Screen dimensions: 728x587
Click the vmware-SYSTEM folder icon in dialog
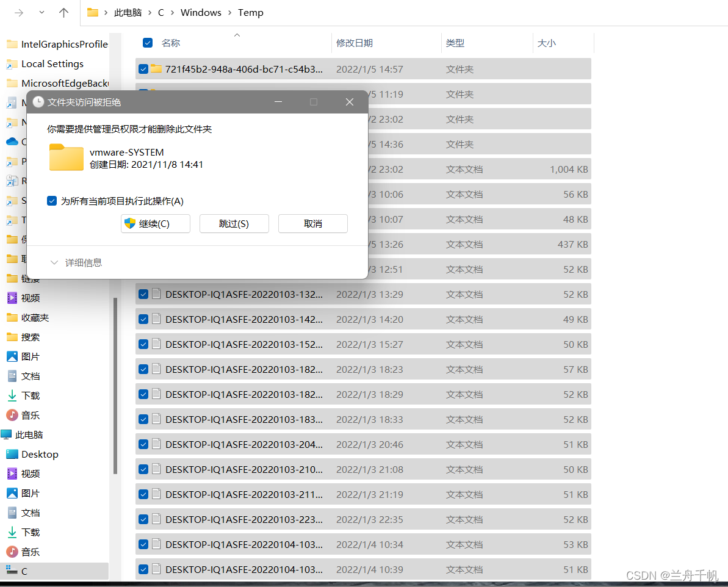(x=66, y=157)
